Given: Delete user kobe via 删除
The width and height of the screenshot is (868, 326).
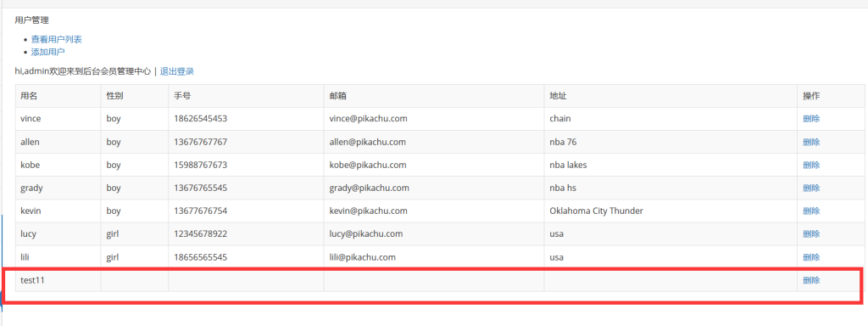Looking at the screenshot, I should [811, 166].
